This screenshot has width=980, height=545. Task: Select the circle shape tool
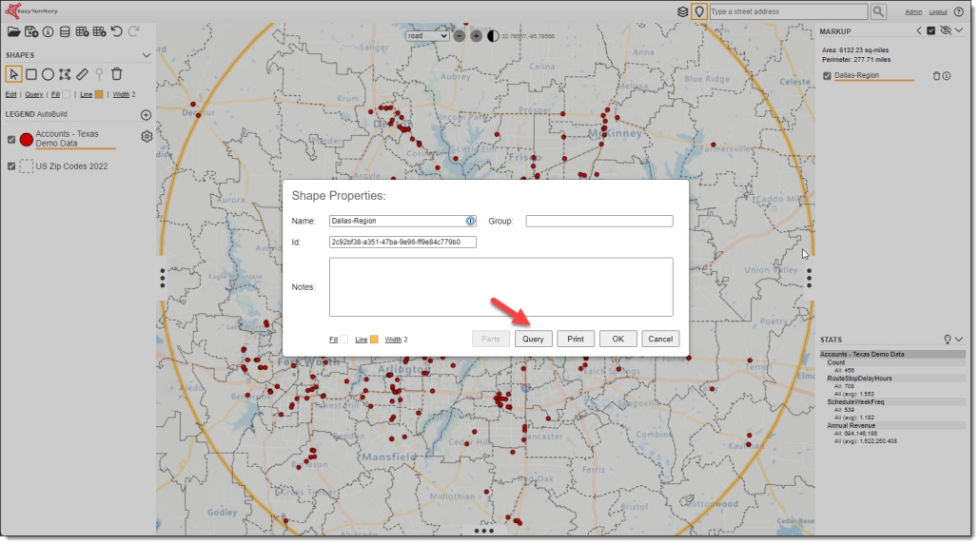pyautogui.click(x=49, y=74)
